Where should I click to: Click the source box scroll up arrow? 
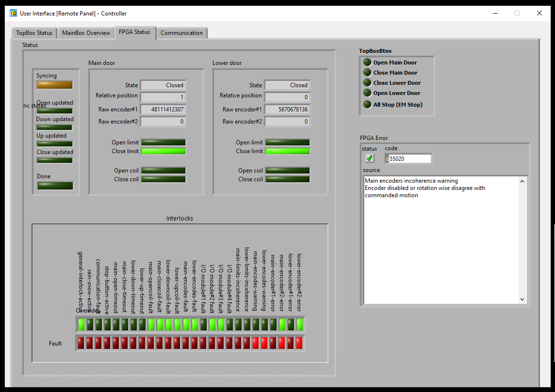tap(522, 181)
